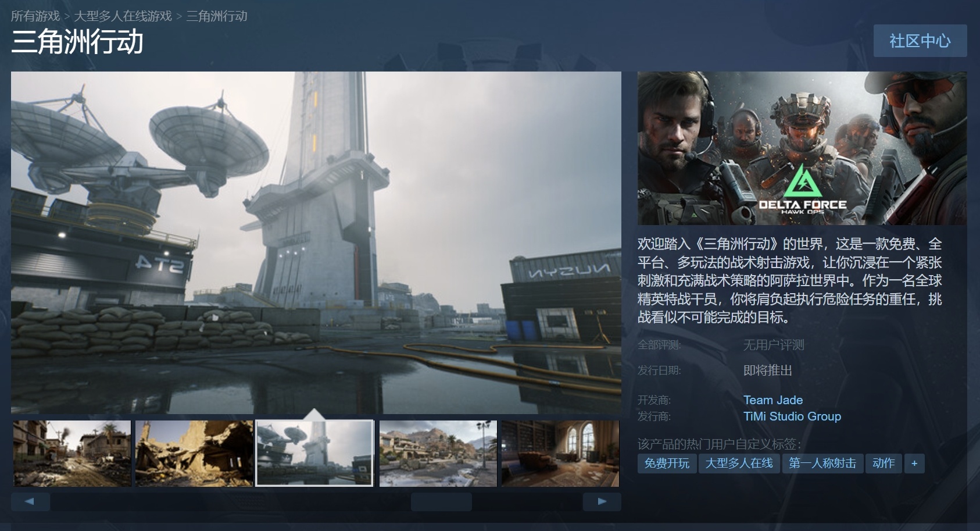The height and width of the screenshot is (531, 980).
Task: Click the left arrow of the screenshot strip
Action: click(x=30, y=501)
